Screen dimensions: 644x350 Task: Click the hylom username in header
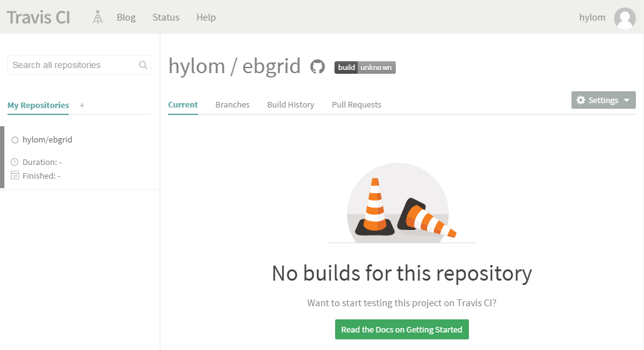[x=592, y=17]
